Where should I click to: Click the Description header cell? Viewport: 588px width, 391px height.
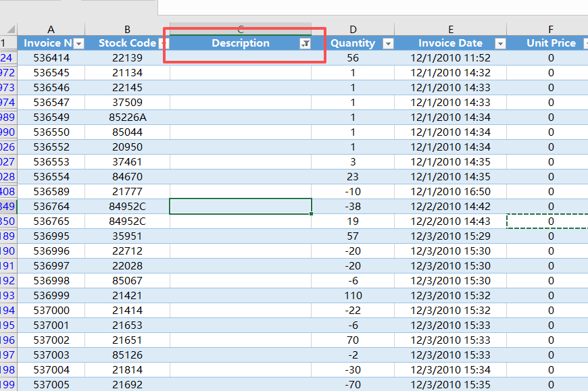coord(241,43)
